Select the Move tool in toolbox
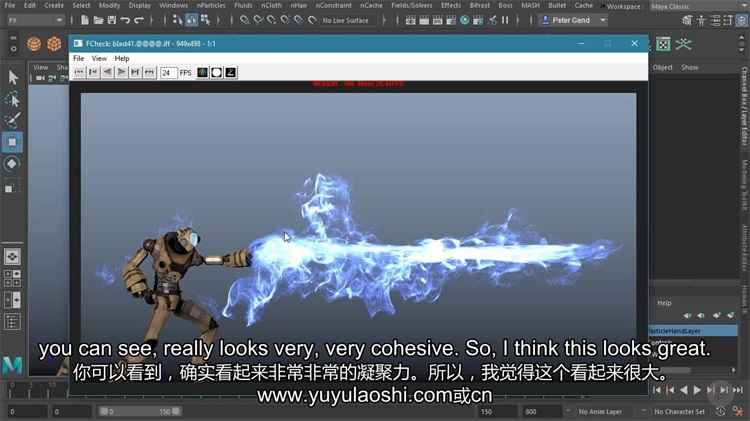 12,142
